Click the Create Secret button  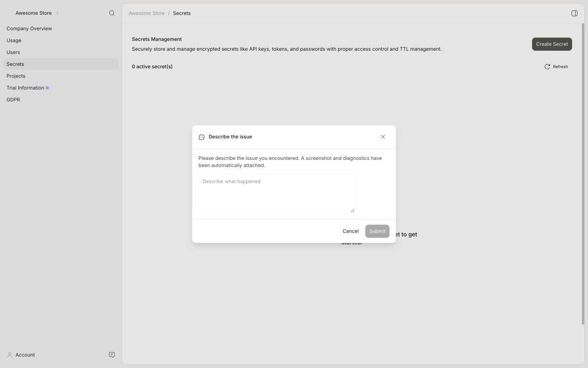[552, 44]
